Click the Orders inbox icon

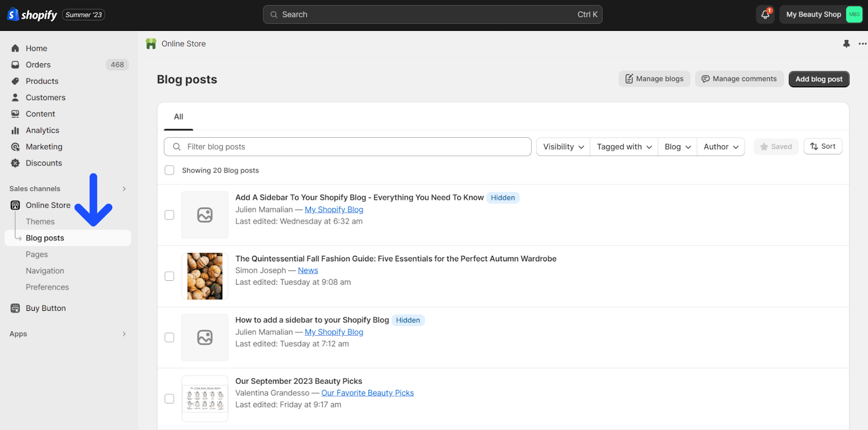15,65
